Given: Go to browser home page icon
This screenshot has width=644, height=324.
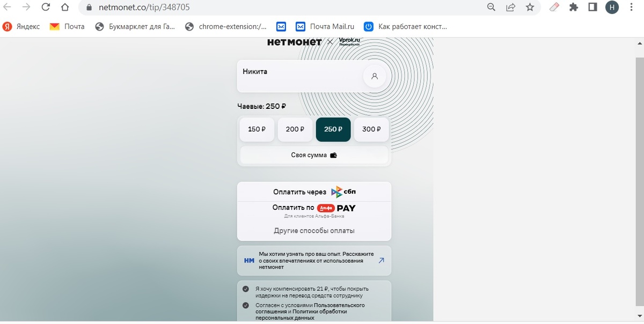Looking at the screenshot, I should [65, 8].
